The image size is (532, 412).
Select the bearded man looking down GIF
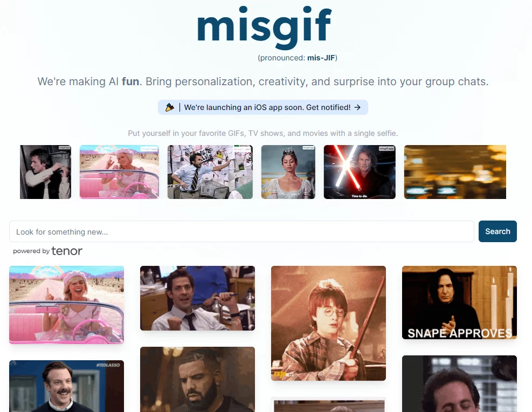[197, 380]
